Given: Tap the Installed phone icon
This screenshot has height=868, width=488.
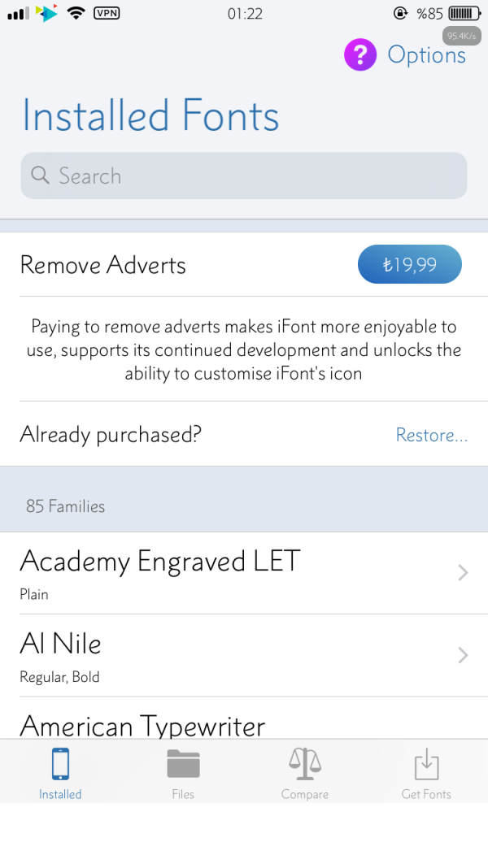Looking at the screenshot, I should pyautogui.click(x=60, y=764).
